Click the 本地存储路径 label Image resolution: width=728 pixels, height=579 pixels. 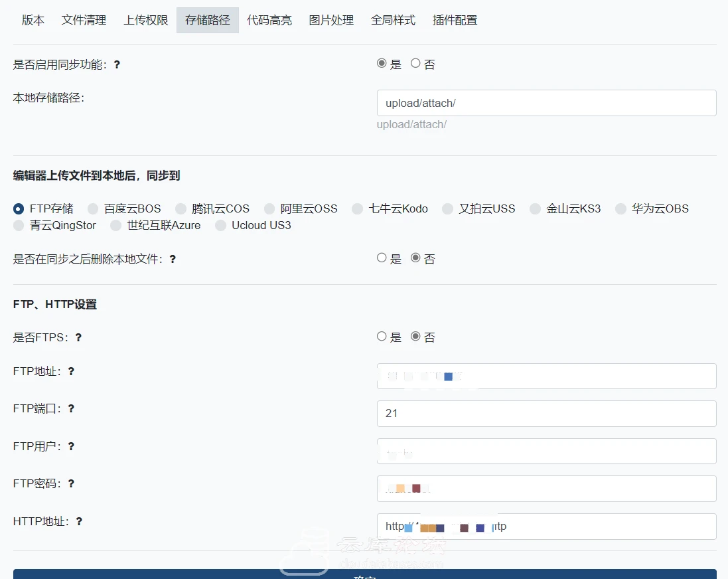coord(48,98)
